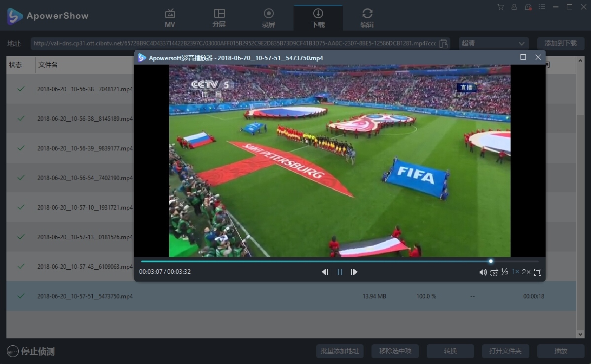Set playback speed to 2x

click(x=526, y=272)
